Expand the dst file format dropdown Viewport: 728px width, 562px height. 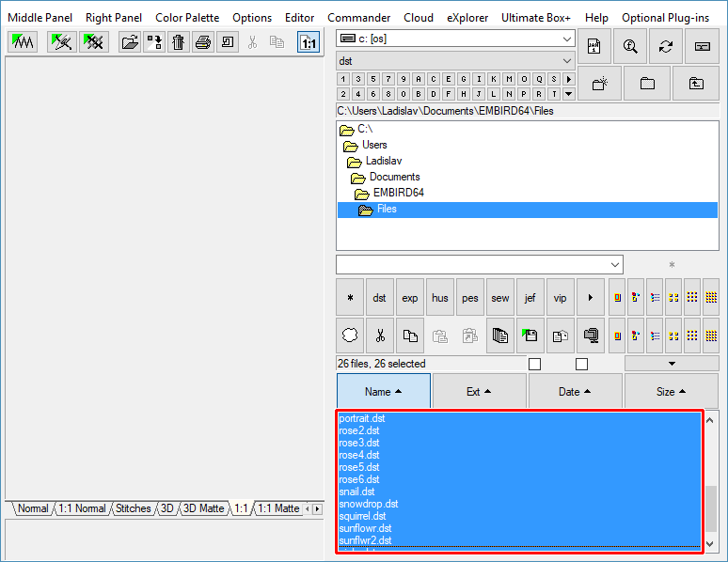coord(455,61)
